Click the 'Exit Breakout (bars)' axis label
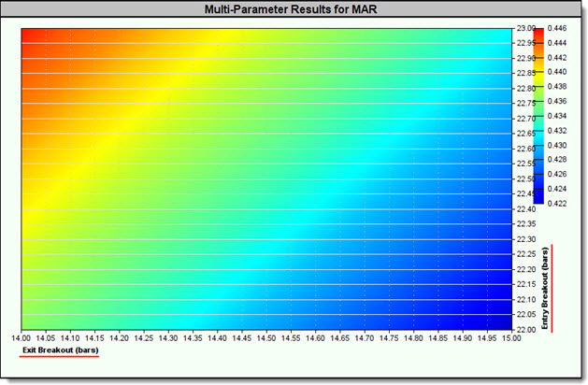 (60, 350)
